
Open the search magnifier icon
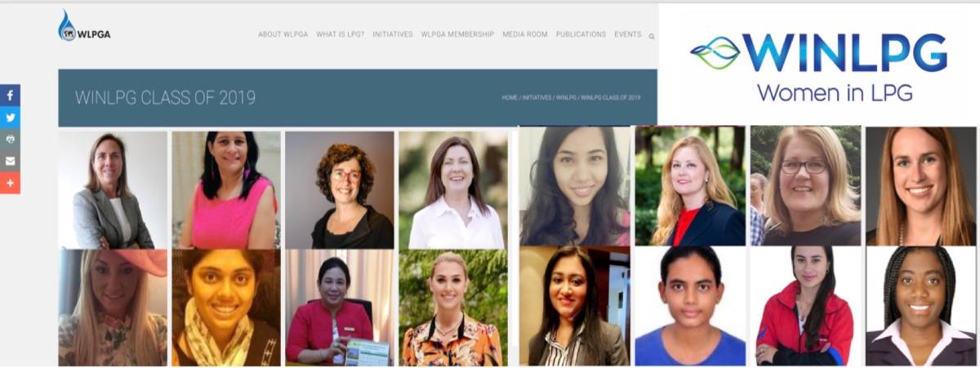tap(652, 36)
